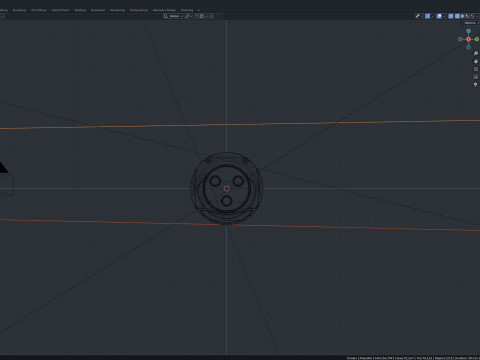Open the Options dropdown below shading buttons
480x360 pixels.
(x=471, y=23)
